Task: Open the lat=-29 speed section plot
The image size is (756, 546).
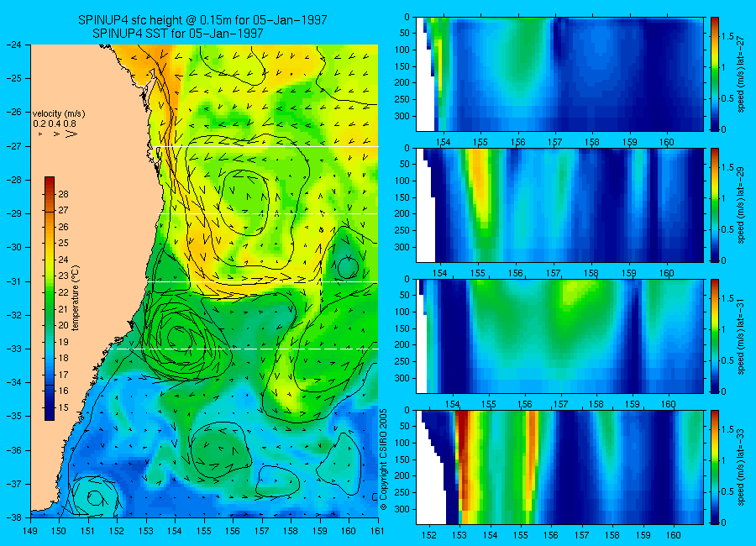Action: coord(559,205)
